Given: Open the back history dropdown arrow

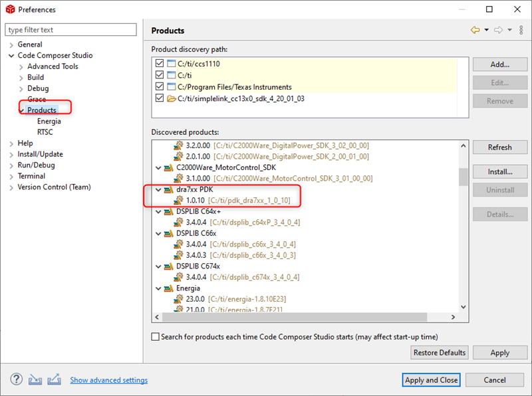Looking at the screenshot, I should [486, 30].
